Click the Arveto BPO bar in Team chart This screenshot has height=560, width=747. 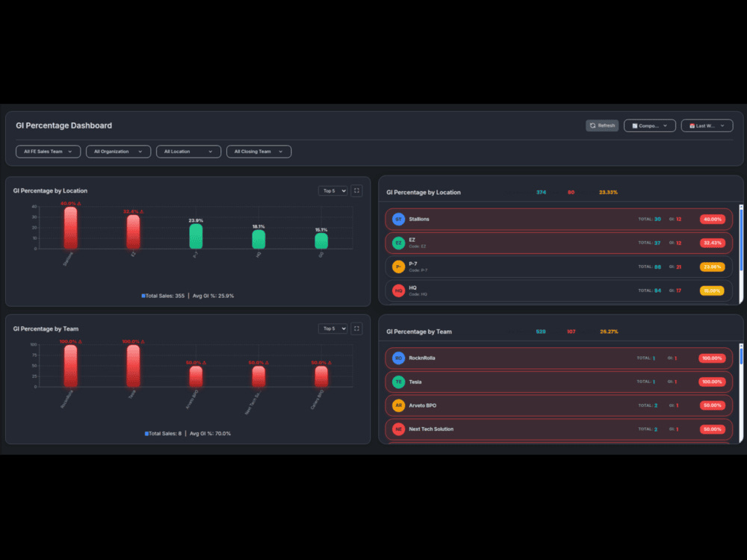tap(196, 376)
